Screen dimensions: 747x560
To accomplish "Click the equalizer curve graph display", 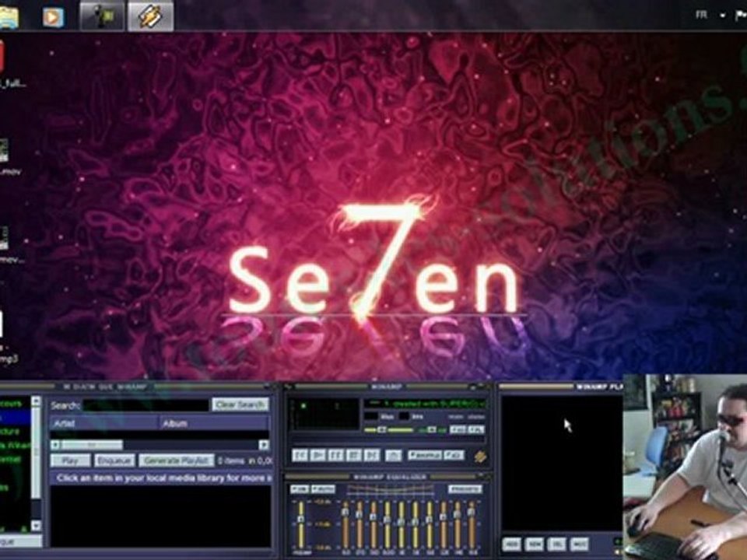I will [391, 489].
